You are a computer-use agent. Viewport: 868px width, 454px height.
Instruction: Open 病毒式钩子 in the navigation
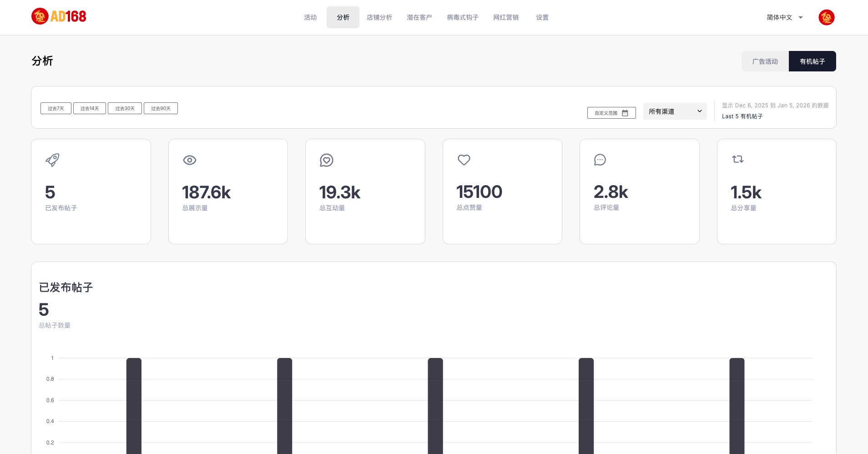pyautogui.click(x=463, y=17)
